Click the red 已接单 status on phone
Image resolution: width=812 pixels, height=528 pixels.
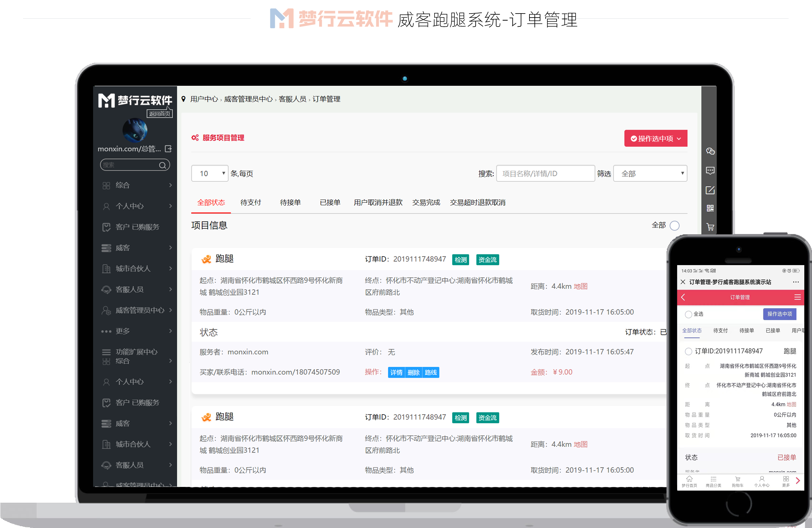coord(787,457)
